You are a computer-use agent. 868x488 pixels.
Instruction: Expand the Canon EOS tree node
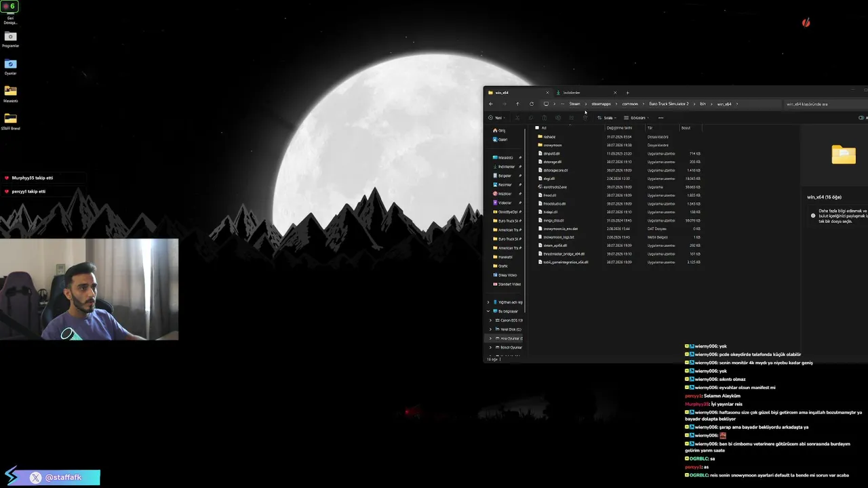pyautogui.click(x=490, y=320)
